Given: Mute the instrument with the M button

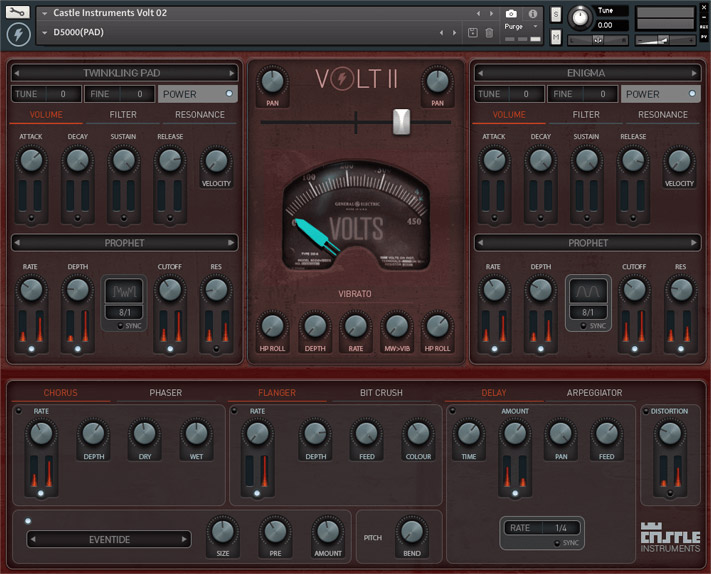Looking at the screenshot, I should [556, 37].
